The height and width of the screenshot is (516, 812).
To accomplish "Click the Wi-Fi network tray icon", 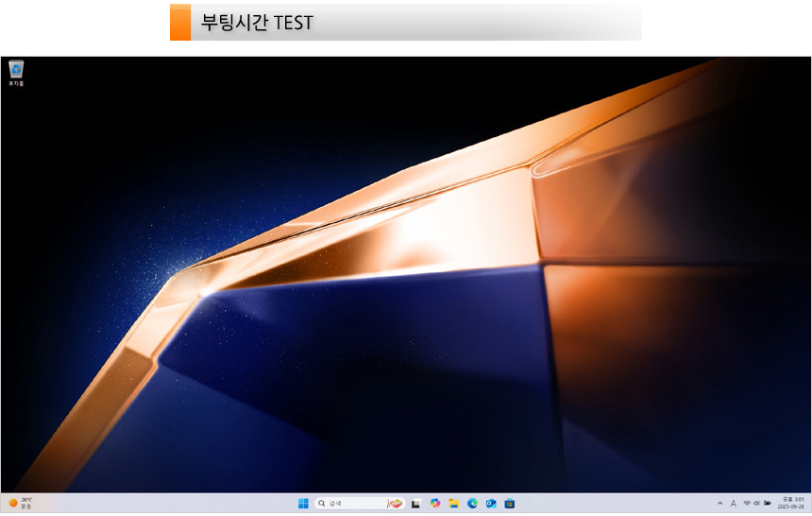I will [746, 503].
